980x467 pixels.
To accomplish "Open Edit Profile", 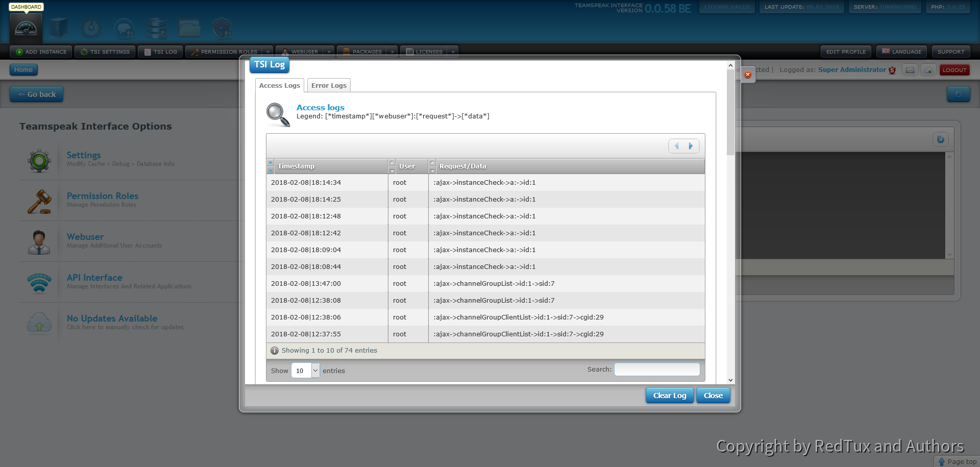I will 846,52.
